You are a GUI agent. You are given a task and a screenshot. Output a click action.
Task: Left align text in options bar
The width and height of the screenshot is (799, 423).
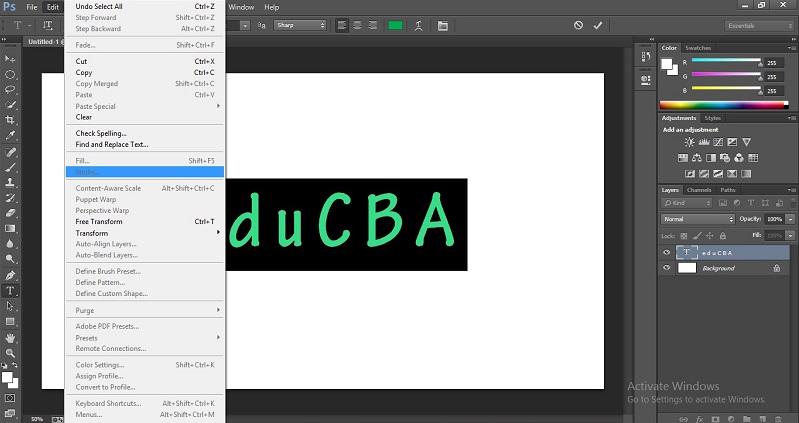342,25
